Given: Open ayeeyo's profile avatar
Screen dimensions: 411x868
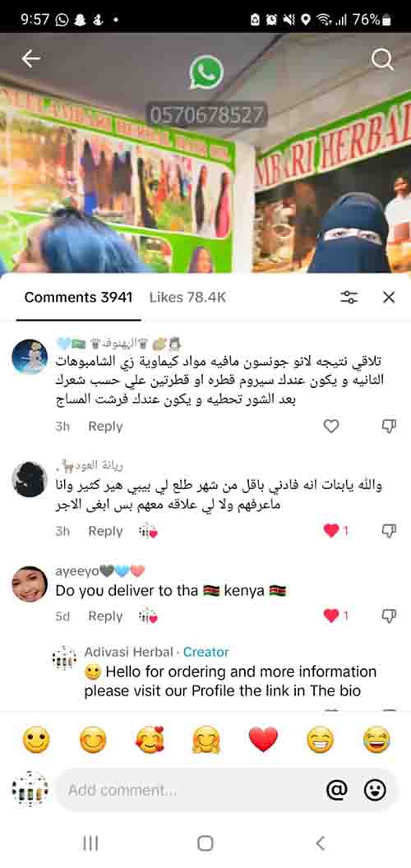Looking at the screenshot, I should click(x=30, y=584).
